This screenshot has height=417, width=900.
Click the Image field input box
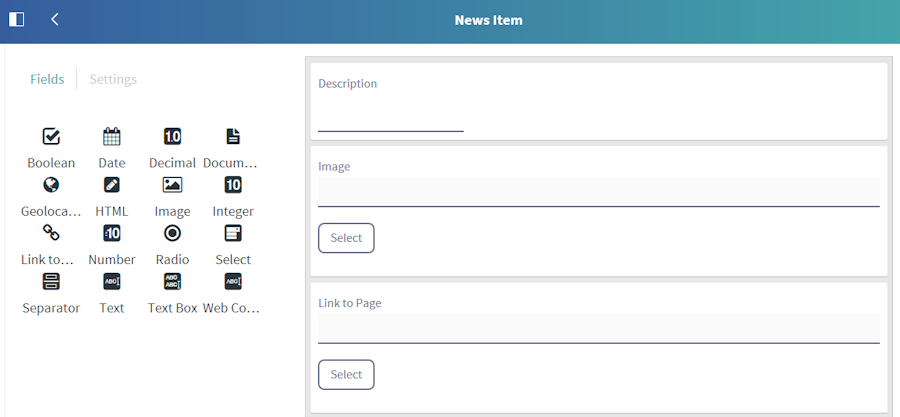(x=599, y=192)
